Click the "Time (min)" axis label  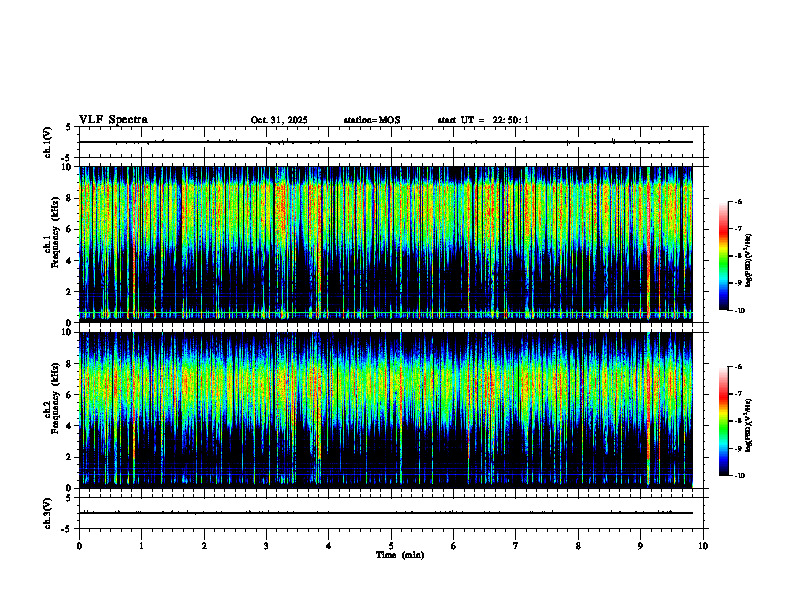[x=400, y=555]
